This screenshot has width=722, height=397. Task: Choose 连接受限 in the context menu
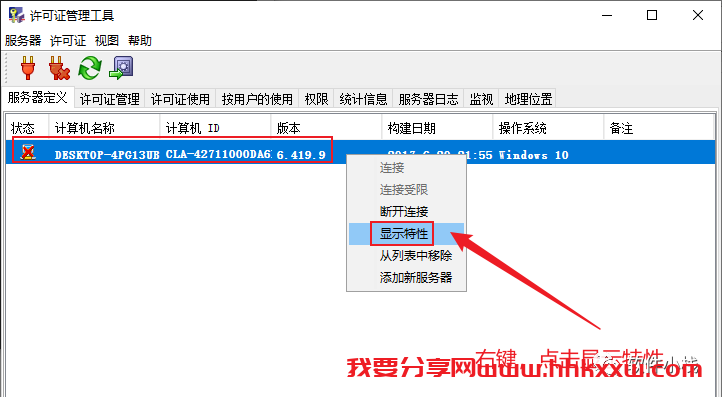pos(406,189)
